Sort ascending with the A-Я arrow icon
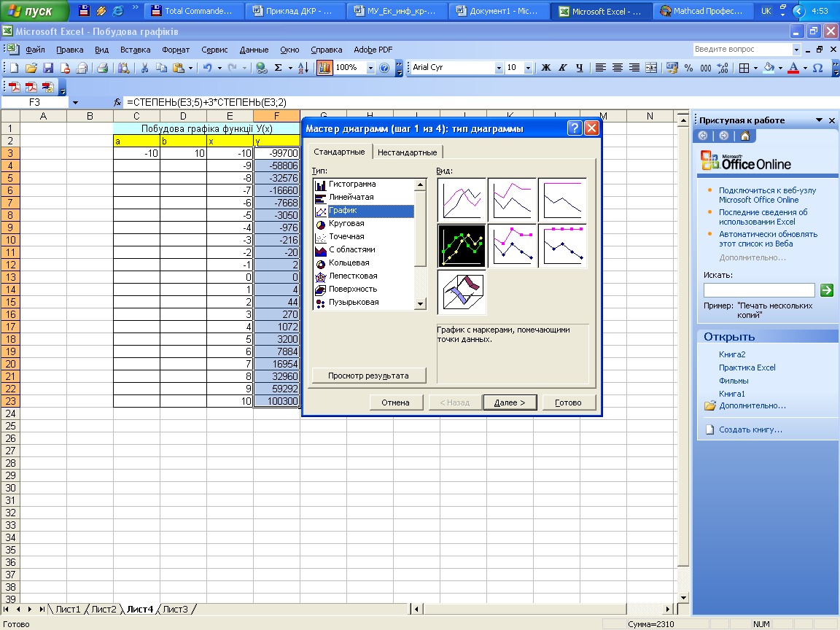This screenshot has width=840, height=630. (x=303, y=68)
